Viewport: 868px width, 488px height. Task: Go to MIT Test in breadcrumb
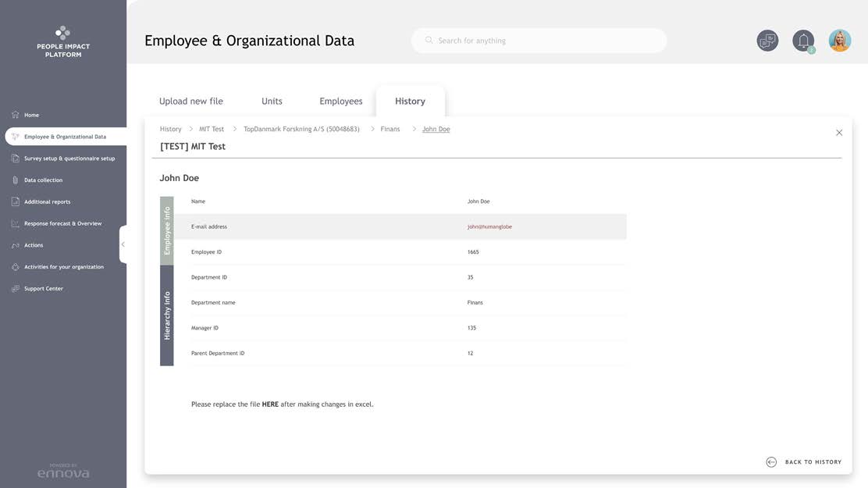click(212, 130)
